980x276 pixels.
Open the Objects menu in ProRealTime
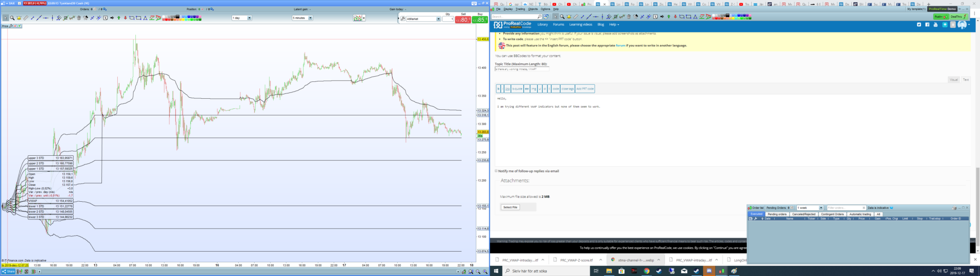(533, 9)
